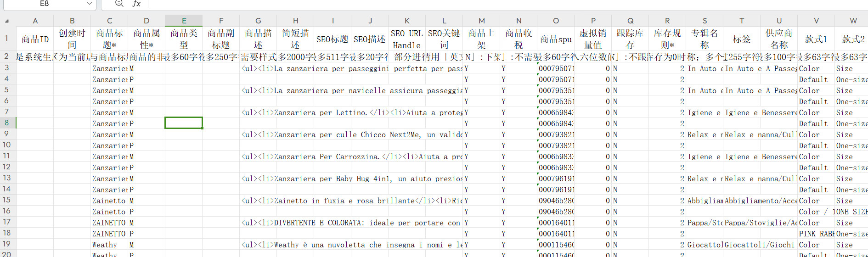Screen dimensions: 868x257
Task: Click the 商品ID header cell
Action: tap(35, 39)
